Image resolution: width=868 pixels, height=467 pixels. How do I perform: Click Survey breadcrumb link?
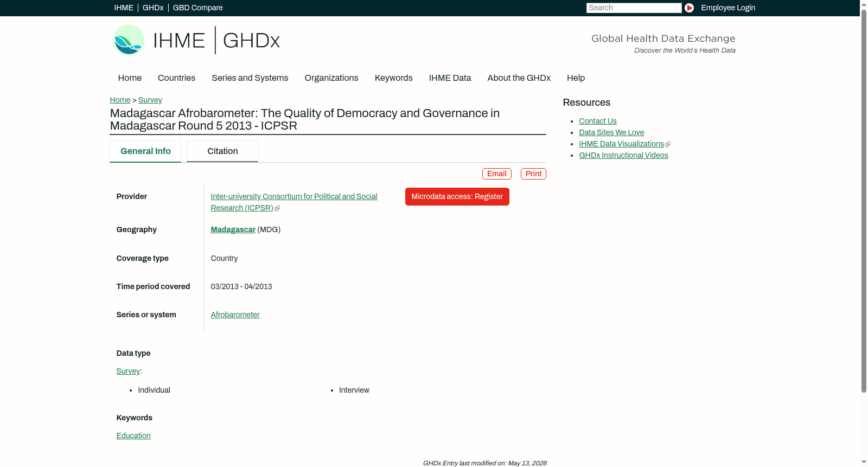click(x=150, y=100)
